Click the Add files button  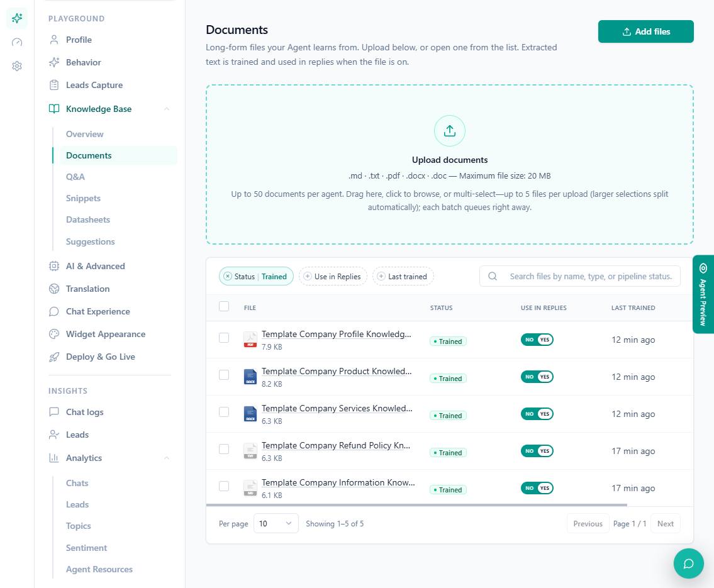645,31
